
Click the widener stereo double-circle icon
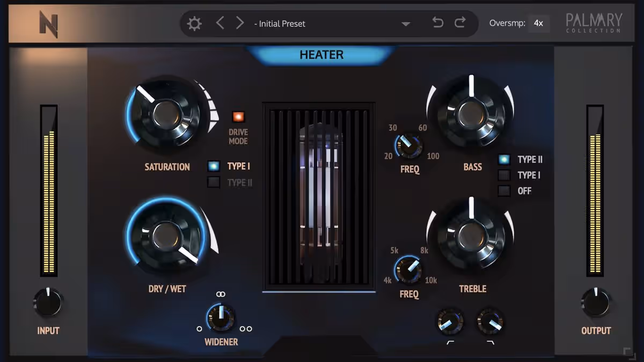click(246, 329)
